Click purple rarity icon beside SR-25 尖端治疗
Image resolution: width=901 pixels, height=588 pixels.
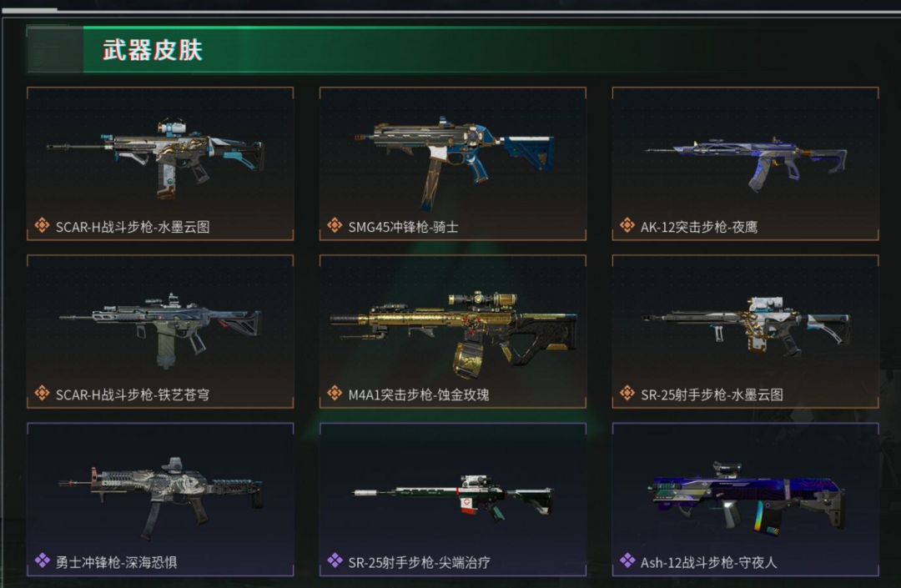tap(335, 560)
